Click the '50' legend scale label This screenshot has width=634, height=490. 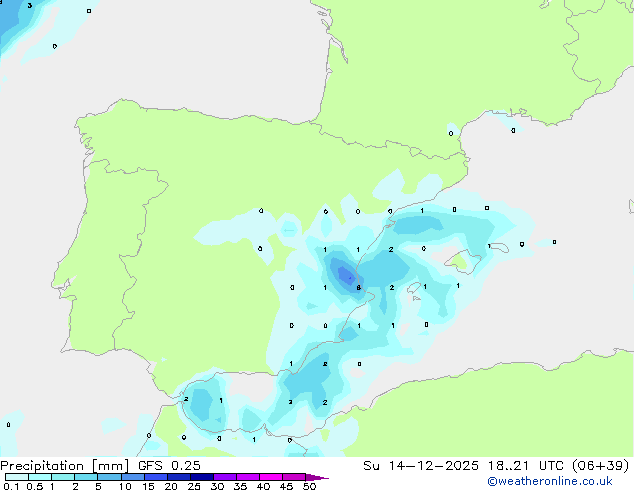(310, 486)
